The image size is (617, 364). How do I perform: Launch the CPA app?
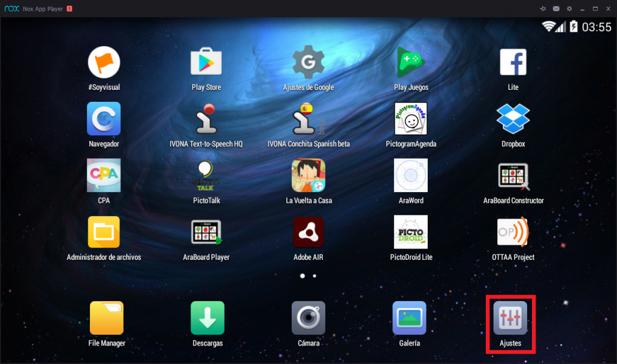click(104, 175)
